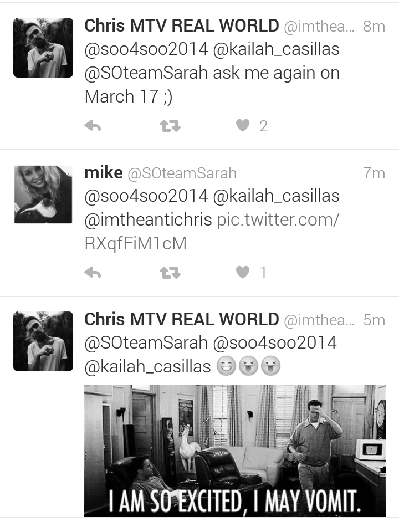This screenshot has width=399, height=532.
Task: Open the pic.twitter.com/RXqfFiM1cM link
Action: coord(212,232)
